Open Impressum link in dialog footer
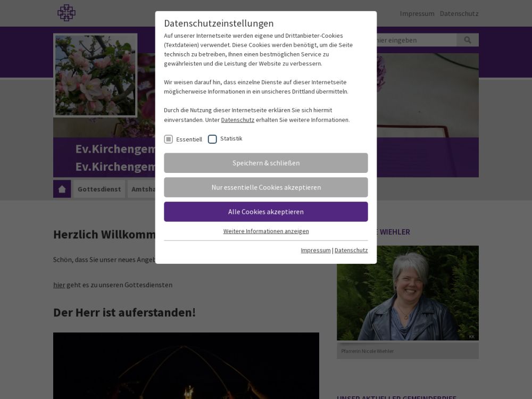This screenshot has height=399, width=532. point(315,250)
